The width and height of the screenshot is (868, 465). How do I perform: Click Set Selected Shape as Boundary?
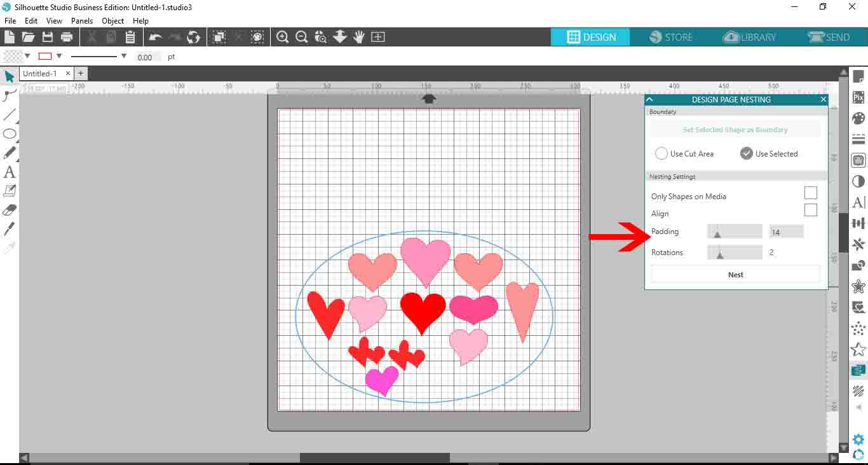pos(735,130)
